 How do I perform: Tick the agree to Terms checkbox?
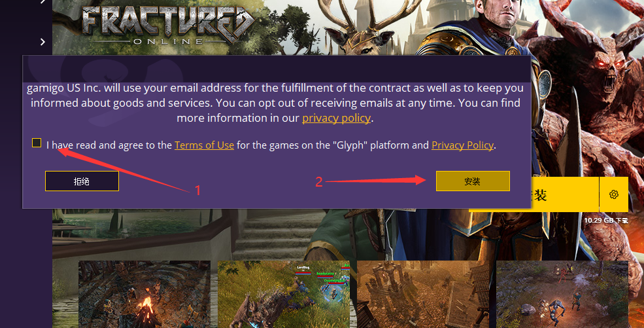tap(37, 143)
